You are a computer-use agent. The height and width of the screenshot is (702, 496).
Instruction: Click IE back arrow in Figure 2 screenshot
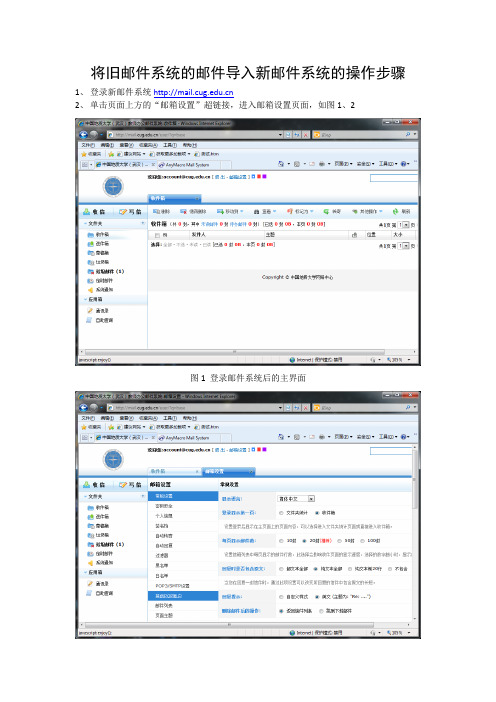point(83,407)
